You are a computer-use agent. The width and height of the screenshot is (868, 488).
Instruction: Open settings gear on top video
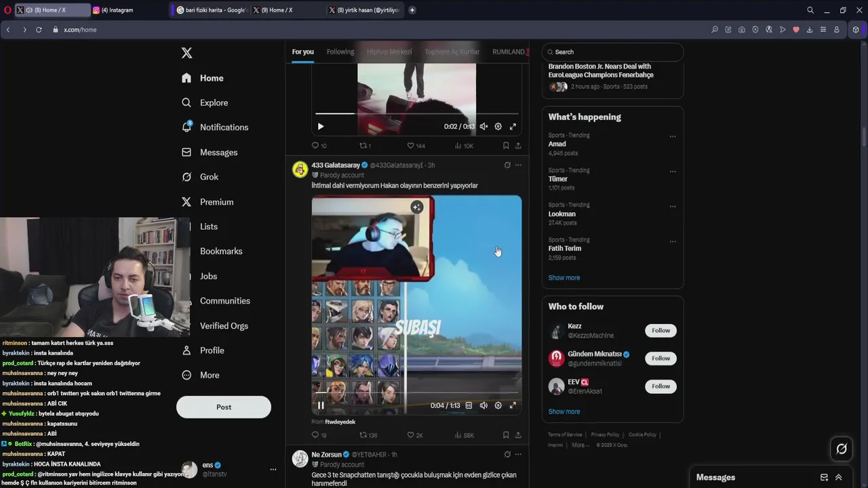pyautogui.click(x=498, y=127)
